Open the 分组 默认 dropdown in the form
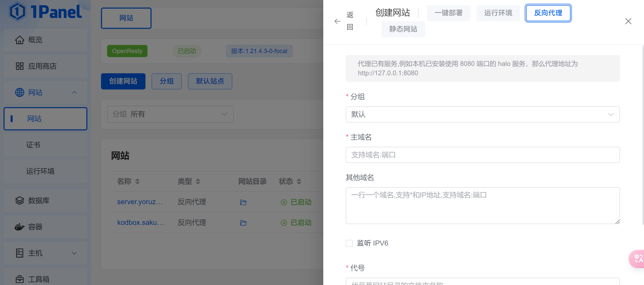This screenshot has height=285, width=644. pyautogui.click(x=482, y=114)
